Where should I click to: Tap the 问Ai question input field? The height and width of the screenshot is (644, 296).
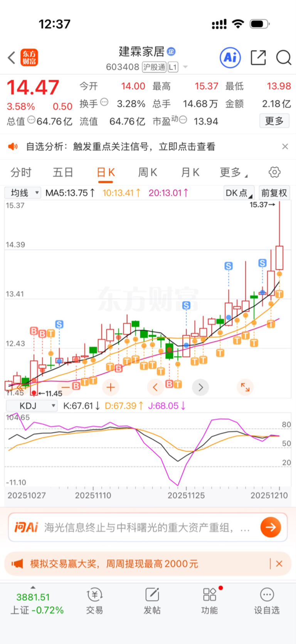[146, 527]
